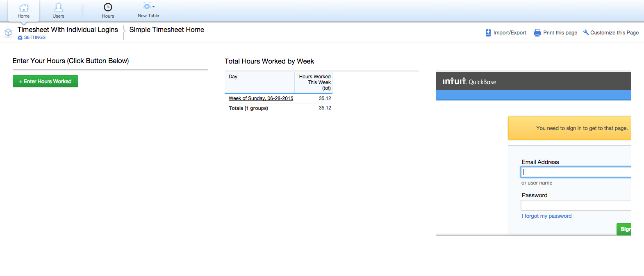Focus the Email Address input field
644x276 pixels.
(576, 172)
